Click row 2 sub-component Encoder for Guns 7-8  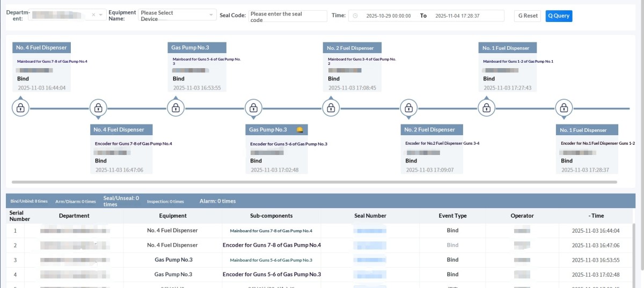(x=272, y=245)
